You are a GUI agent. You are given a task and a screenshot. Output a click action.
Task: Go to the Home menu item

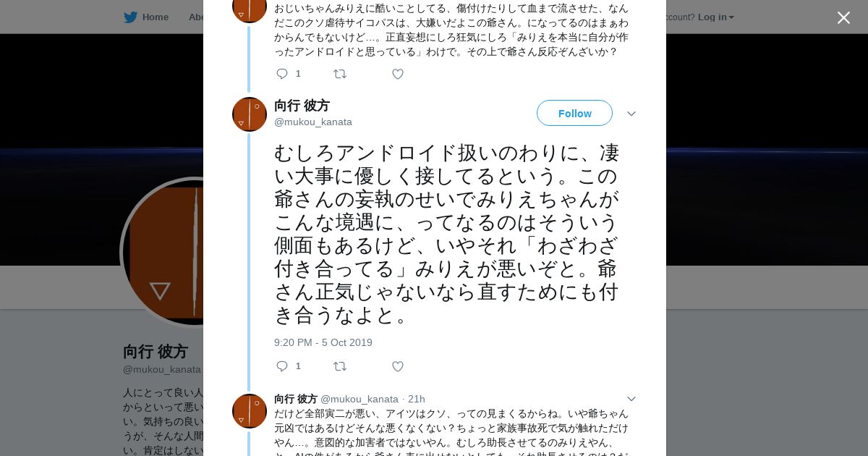[155, 17]
